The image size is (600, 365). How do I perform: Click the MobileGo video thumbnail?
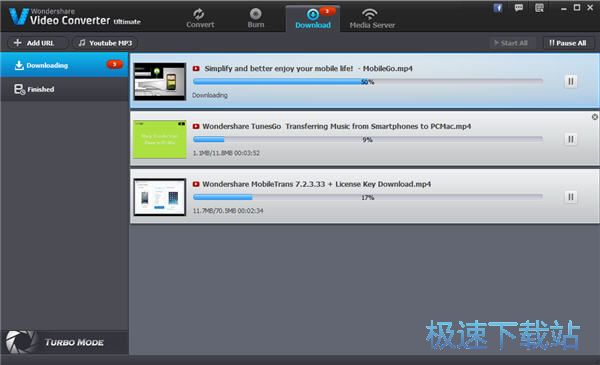160,81
